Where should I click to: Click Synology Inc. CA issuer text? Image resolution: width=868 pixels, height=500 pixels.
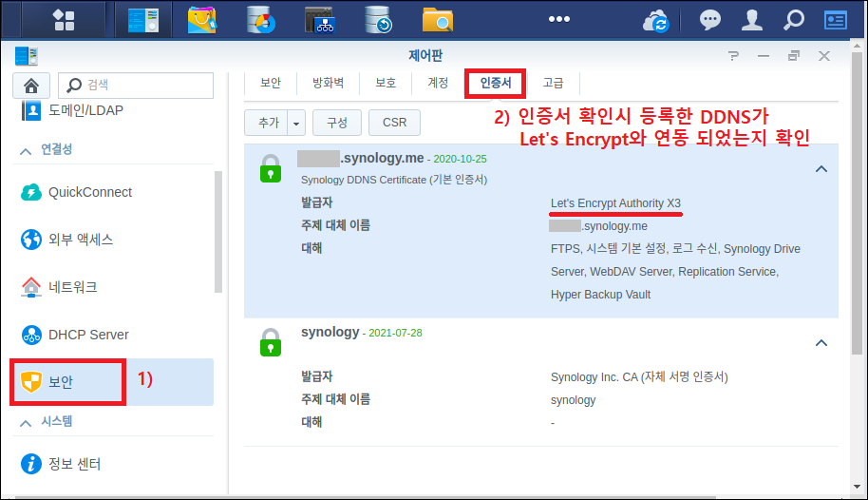[639, 377]
